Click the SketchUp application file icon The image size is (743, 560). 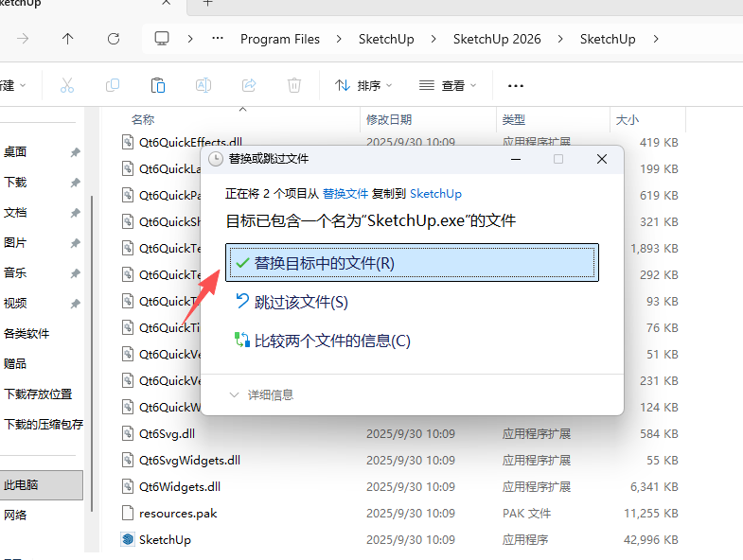click(x=128, y=539)
